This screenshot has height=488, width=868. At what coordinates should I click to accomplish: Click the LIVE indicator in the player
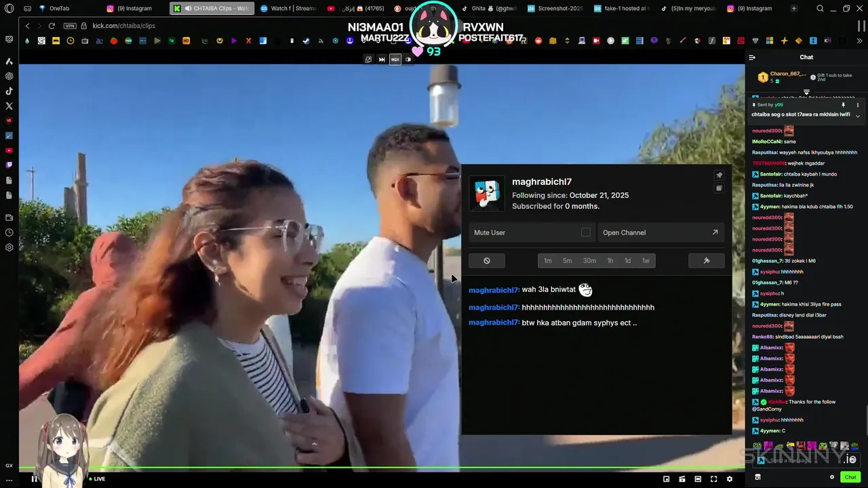(97, 479)
